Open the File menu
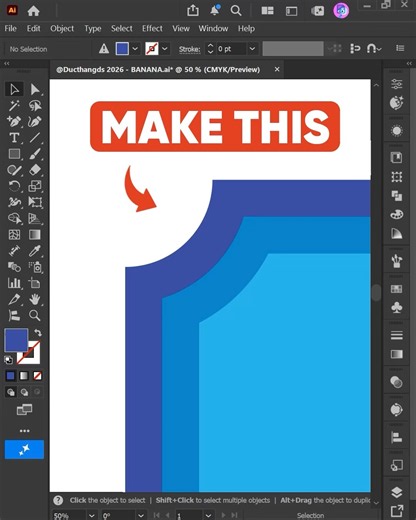416x520 pixels. (10, 29)
